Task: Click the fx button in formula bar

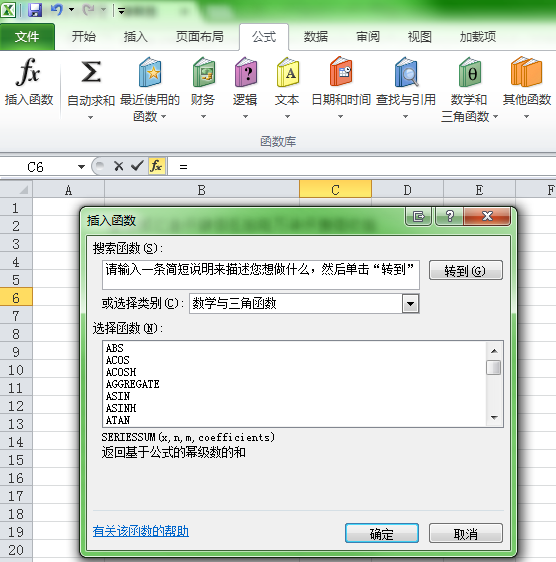Action: (x=157, y=166)
